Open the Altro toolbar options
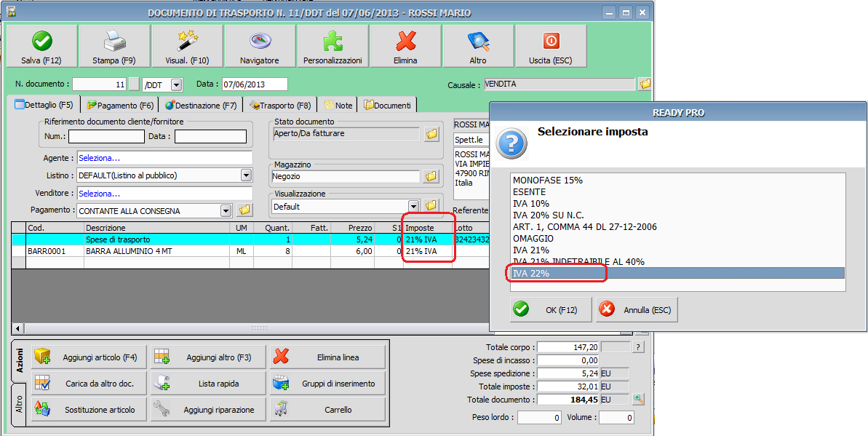This screenshot has height=436, width=868. [x=478, y=47]
